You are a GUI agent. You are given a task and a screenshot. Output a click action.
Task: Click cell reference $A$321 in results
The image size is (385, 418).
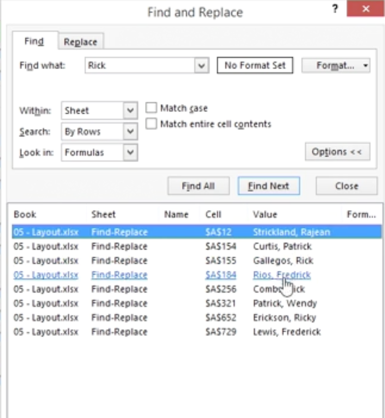coord(221,303)
